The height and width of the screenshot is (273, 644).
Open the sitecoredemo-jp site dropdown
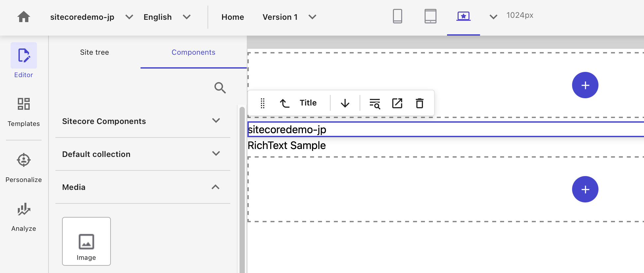91,17
